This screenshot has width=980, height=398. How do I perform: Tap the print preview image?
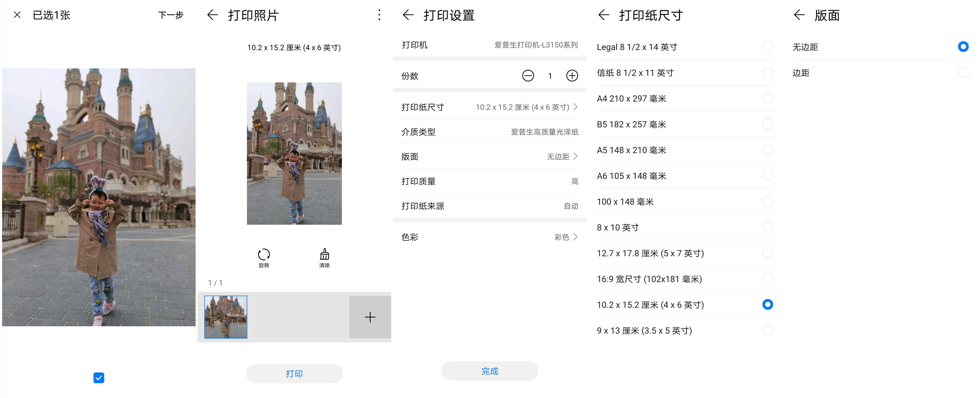tap(294, 153)
